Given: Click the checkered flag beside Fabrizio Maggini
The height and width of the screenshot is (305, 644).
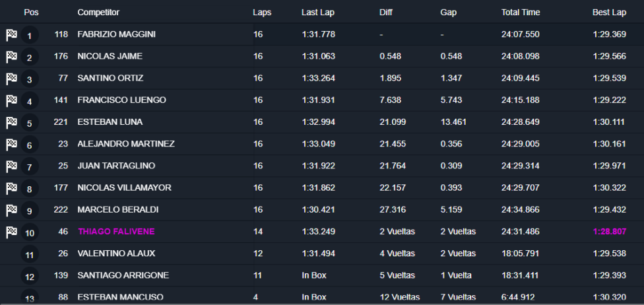Looking at the screenshot, I should tap(11, 34).
